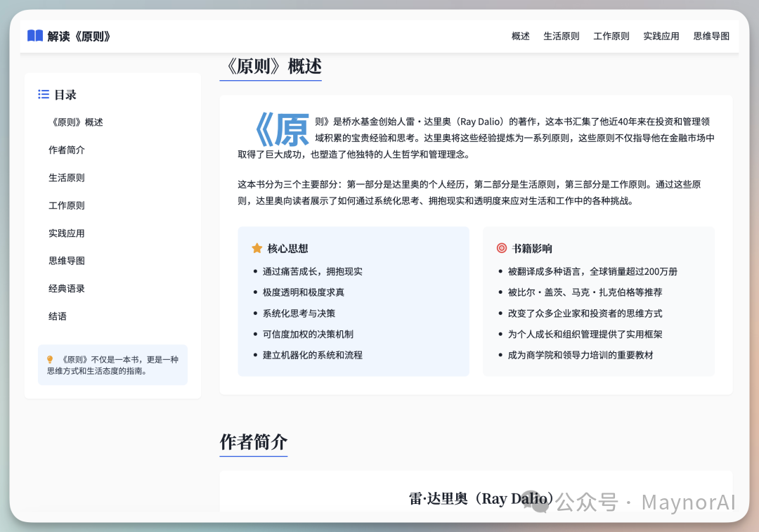Switch to 实践应用 in the navbar
The image size is (759, 532).
661,36
